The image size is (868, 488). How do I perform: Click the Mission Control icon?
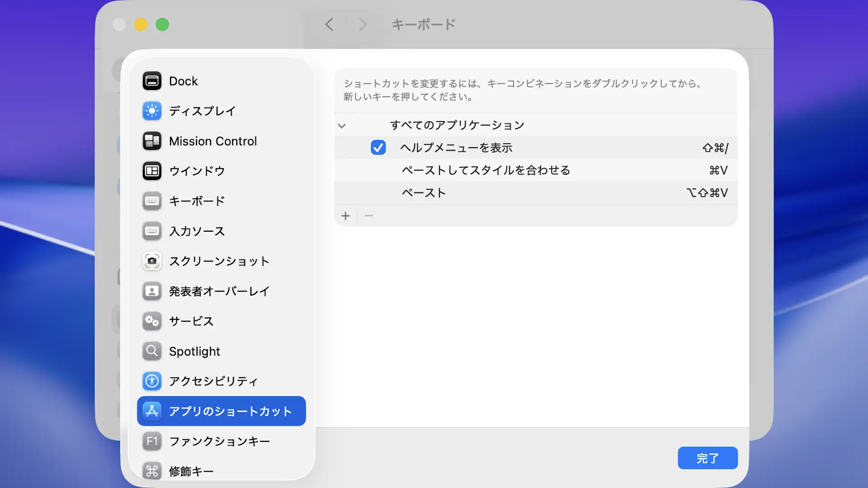coord(152,141)
